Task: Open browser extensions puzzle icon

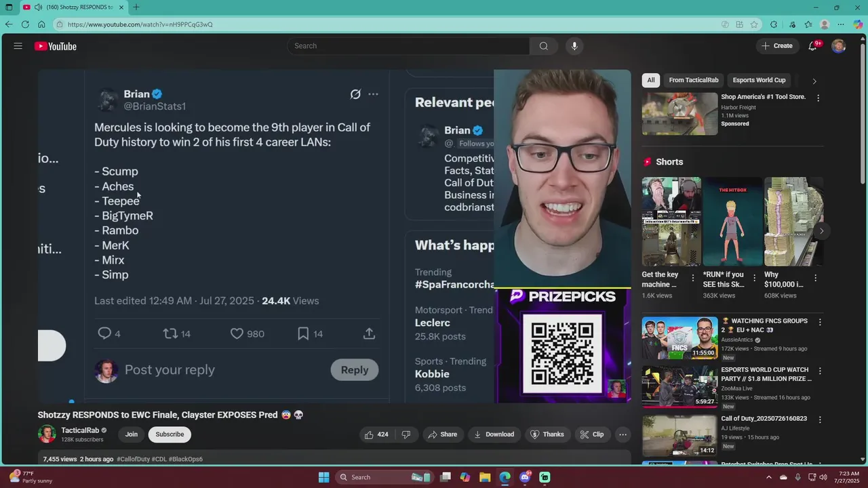Action: 774,24
